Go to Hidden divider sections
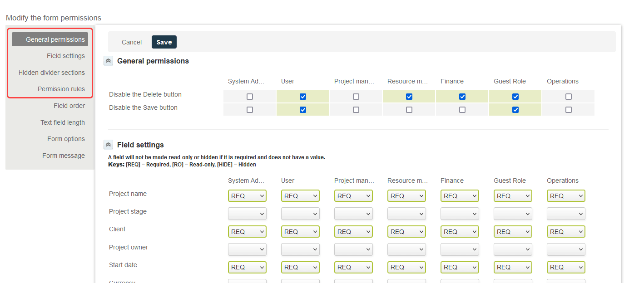Image resolution: width=644 pixels, height=283 pixels. 52,73
